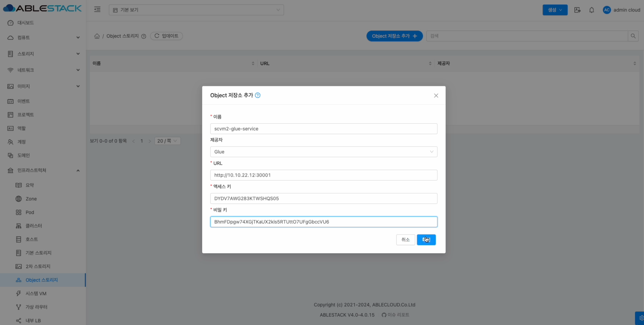This screenshot has height=325, width=644.
Task: Click the Object 스토리지 breadcrumb text
Action: [x=123, y=36]
